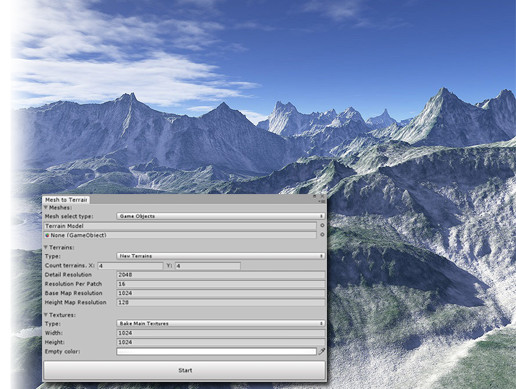The height and width of the screenshot is (389, 516).
Task: Click the Base Map Resolution field
Action: point(221,293)
